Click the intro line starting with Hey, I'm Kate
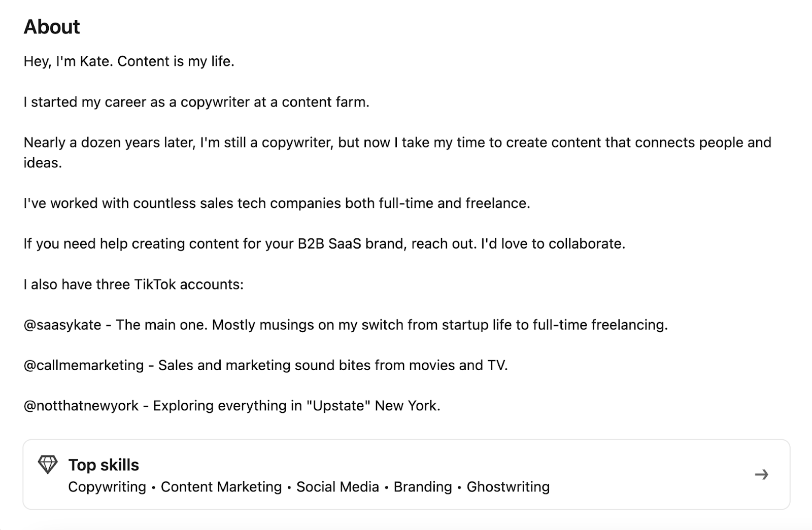 128,61
